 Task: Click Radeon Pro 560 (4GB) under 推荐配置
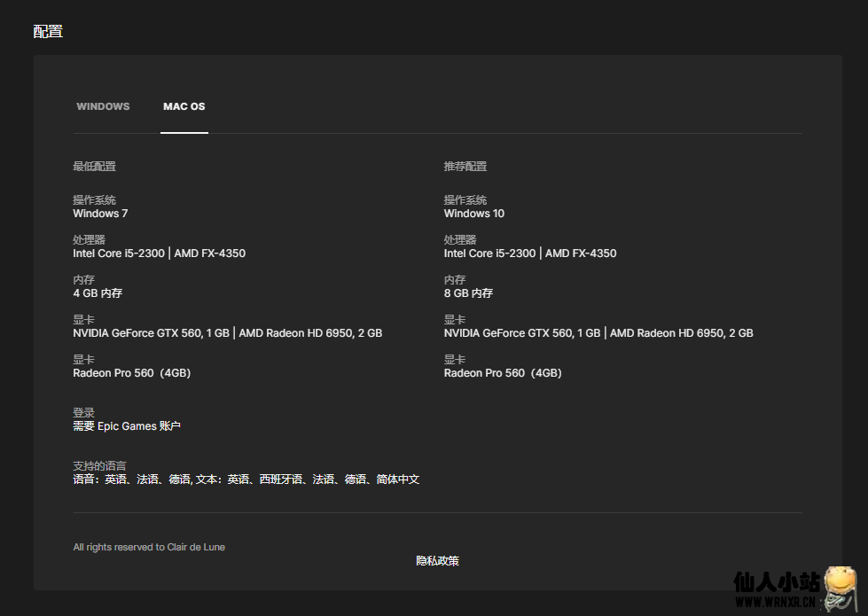click(503, 373)
